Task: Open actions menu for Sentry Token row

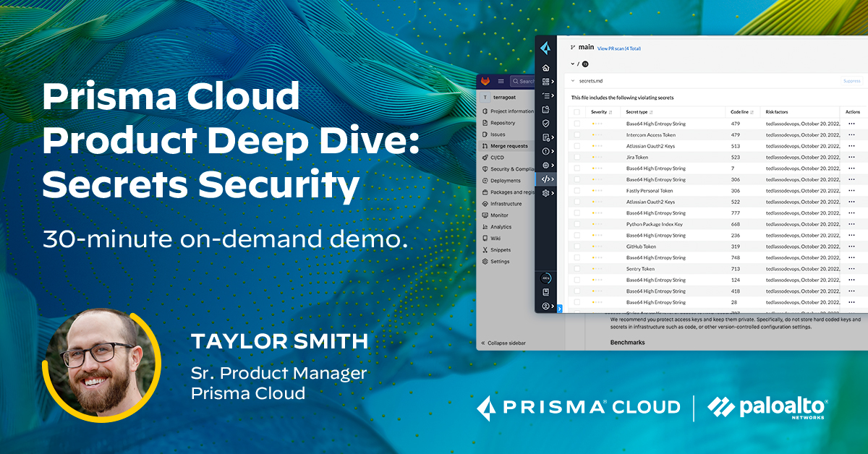Action: [x=851, y=269]
